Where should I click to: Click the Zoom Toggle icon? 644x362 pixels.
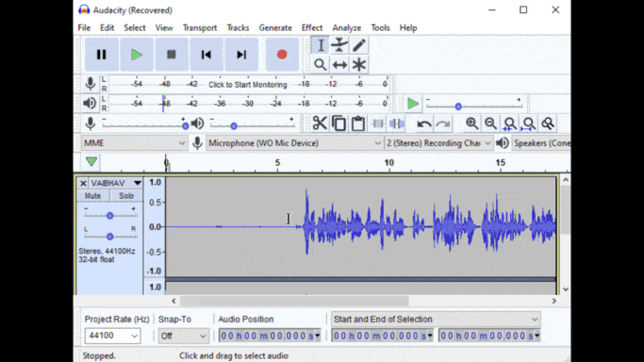click(548, 123)
